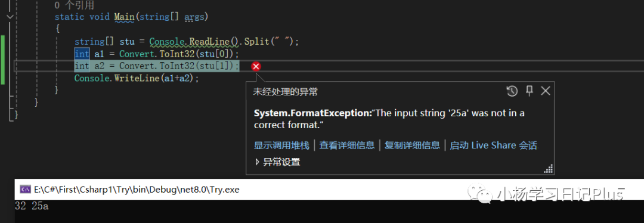Place cursor on Console.WriteLine(a1+a2) line
Viewport: 644px width, 223px height.
point(137,78)
